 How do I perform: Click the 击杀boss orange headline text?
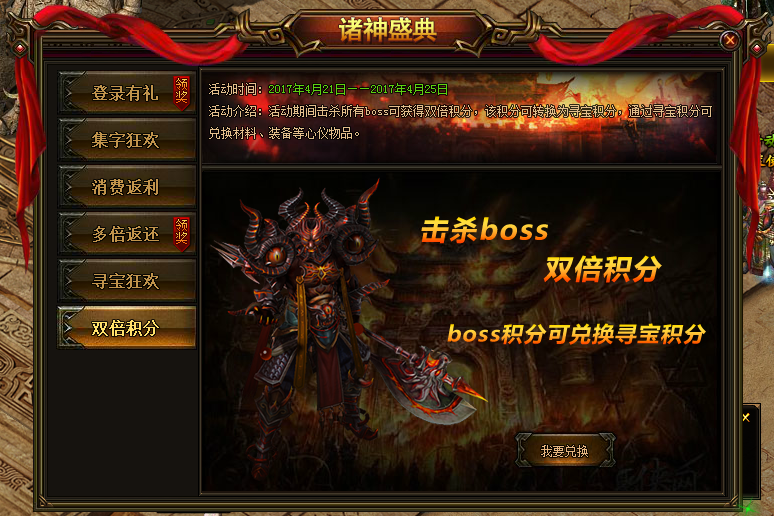click(x=484, y=230)
